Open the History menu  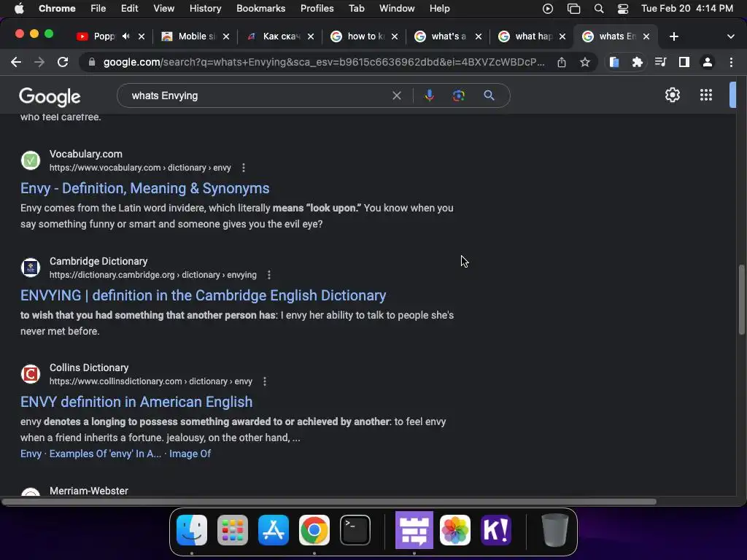[205, 9]
